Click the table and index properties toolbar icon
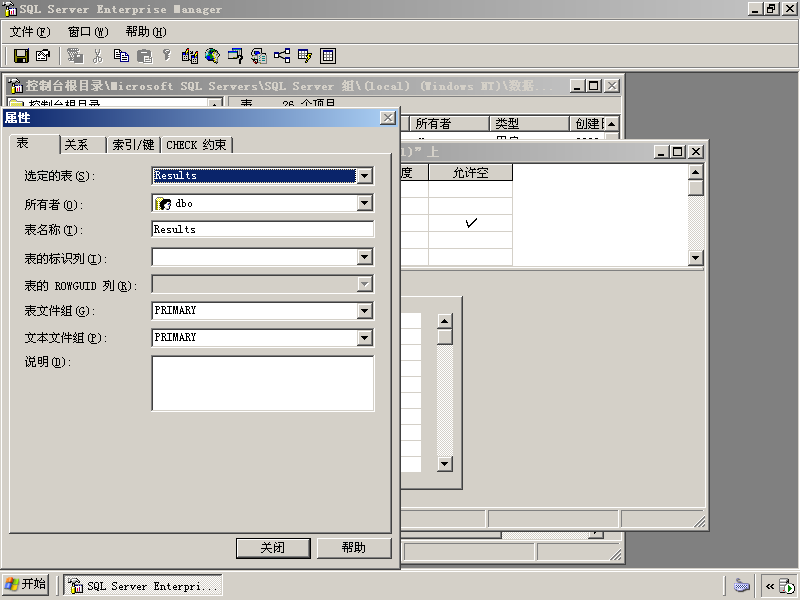The image size is (800, 600). (43, 56)
